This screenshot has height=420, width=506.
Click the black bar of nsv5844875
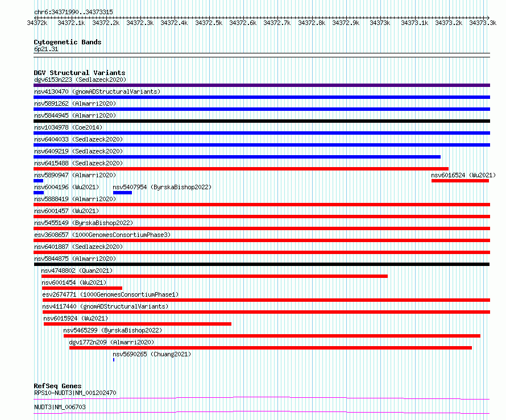(262, 264)
